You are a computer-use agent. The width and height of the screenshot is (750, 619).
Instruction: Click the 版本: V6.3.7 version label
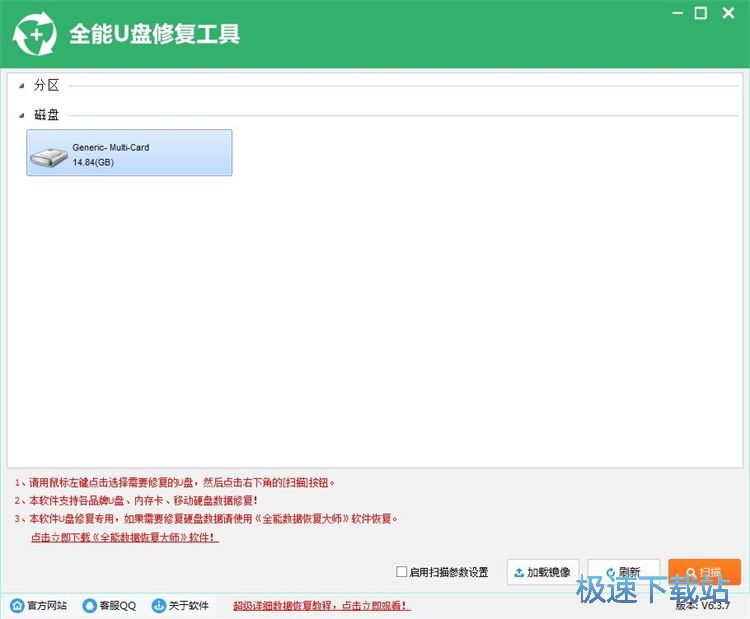703,606
